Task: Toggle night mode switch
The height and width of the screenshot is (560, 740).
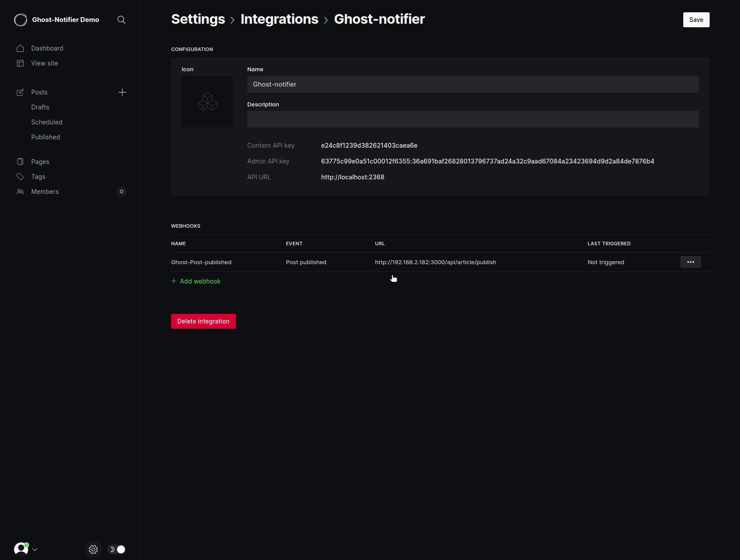Action: pyautogui.click(x=117, y=549)
